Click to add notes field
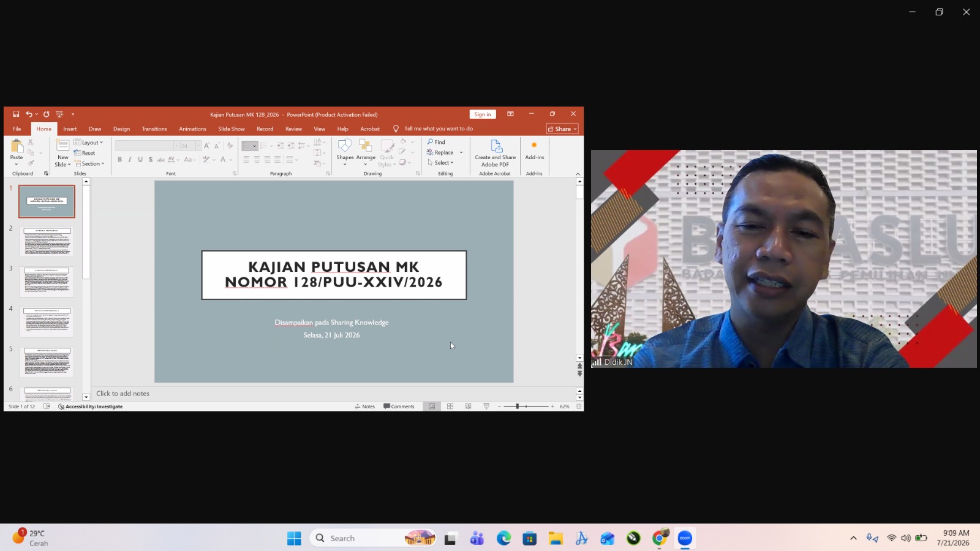 pos(333,394)
